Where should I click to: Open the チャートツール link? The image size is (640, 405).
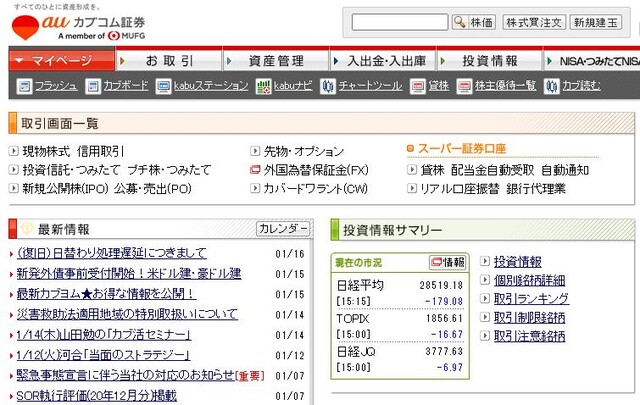370,86
